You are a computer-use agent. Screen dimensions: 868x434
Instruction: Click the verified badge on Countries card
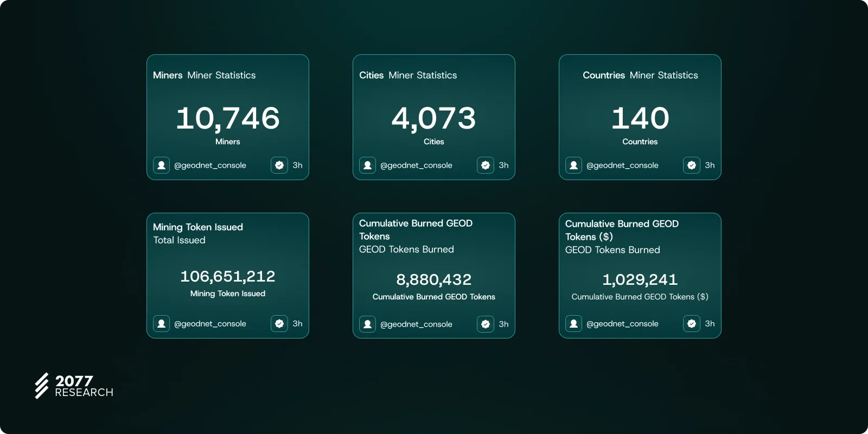tap(692, 165)
